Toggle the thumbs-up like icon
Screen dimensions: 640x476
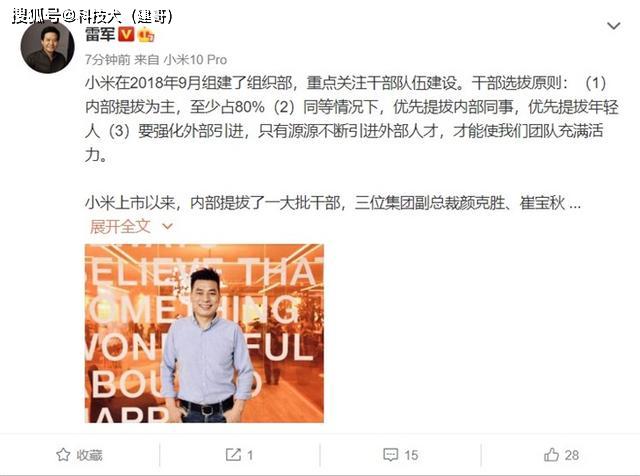pos(551,454)
